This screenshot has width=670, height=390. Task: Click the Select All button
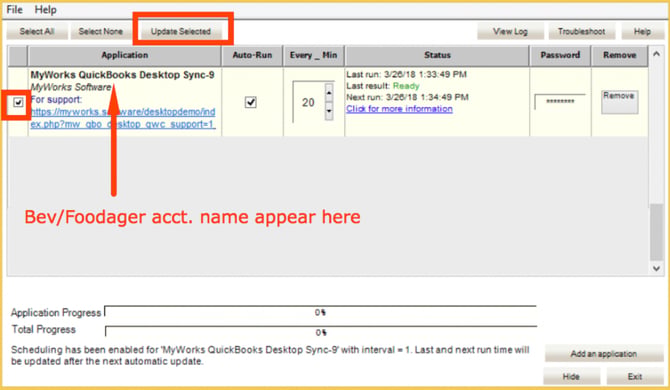[x=37, y=32]
